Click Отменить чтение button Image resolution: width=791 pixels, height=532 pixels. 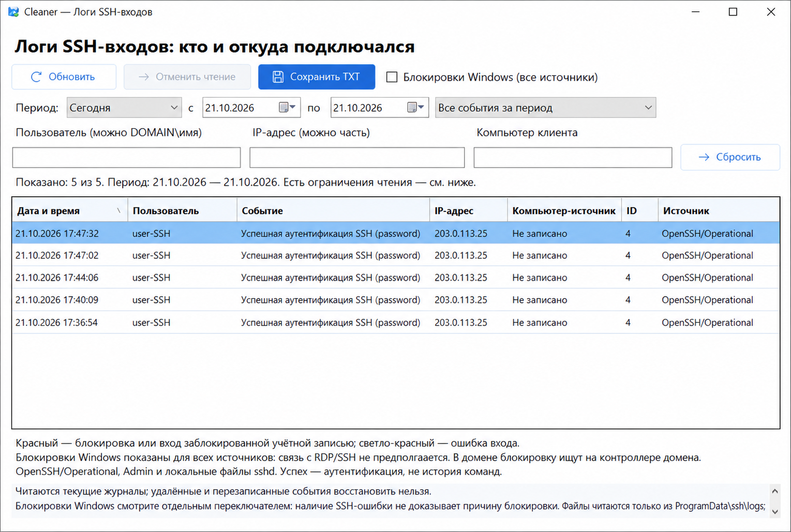(187, 77)
